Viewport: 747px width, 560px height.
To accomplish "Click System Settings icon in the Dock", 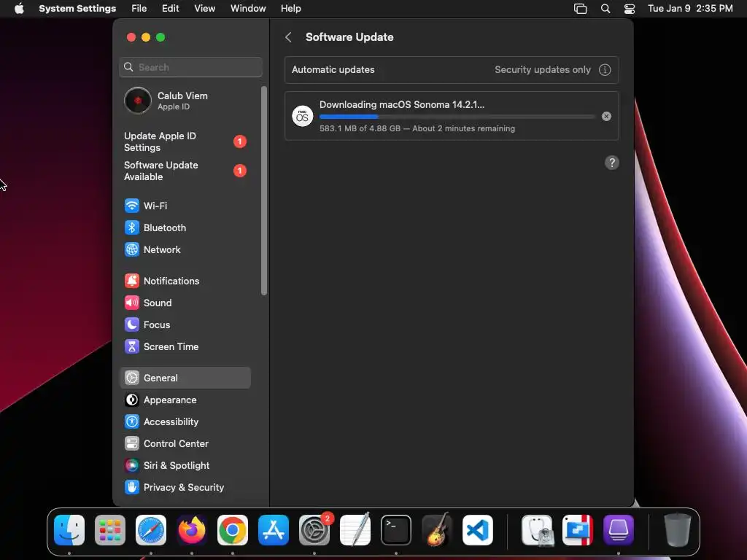I will (314, 530).
